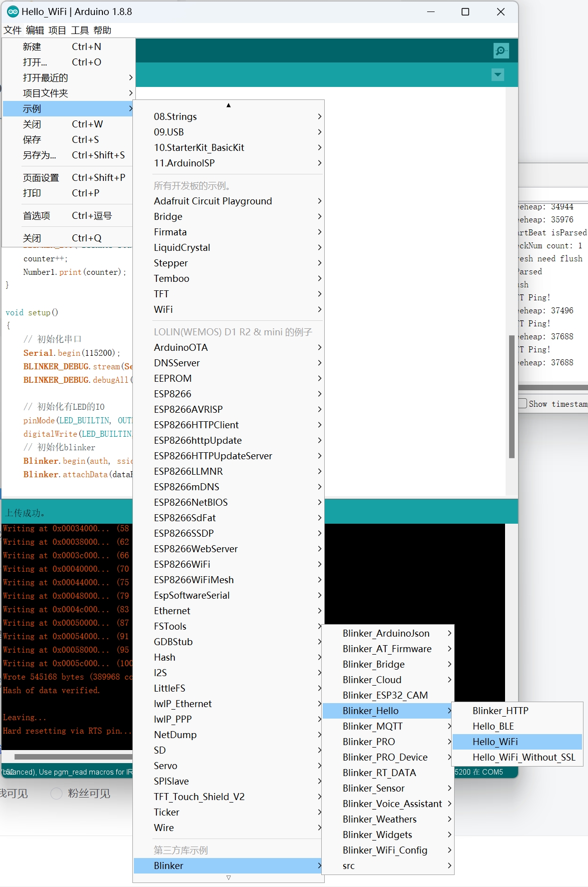Open the EEPROM examples submenu
The width and height of the screenshot is (588, 887).
coord(229,378)
